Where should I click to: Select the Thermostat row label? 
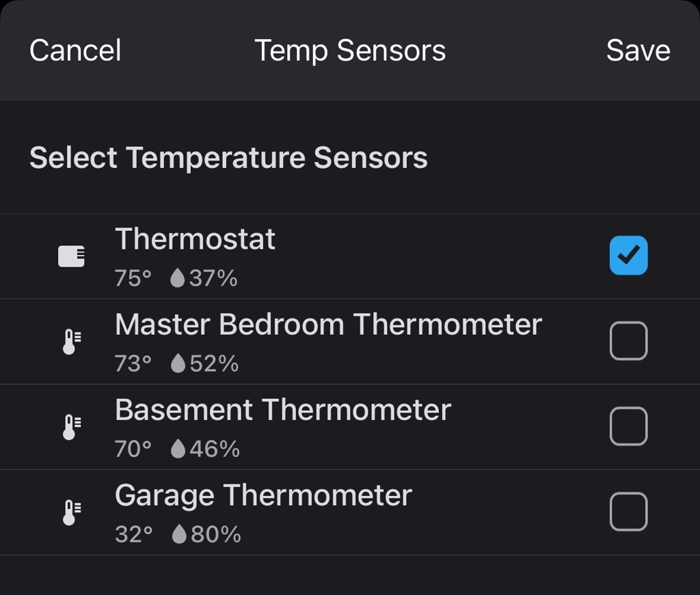click(195, 239)
